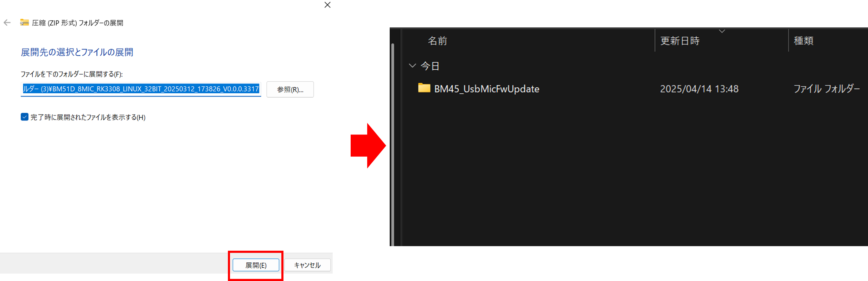Click the キャンセル button
The height and width of the screenshot is (281, 868).
point(307,265)
